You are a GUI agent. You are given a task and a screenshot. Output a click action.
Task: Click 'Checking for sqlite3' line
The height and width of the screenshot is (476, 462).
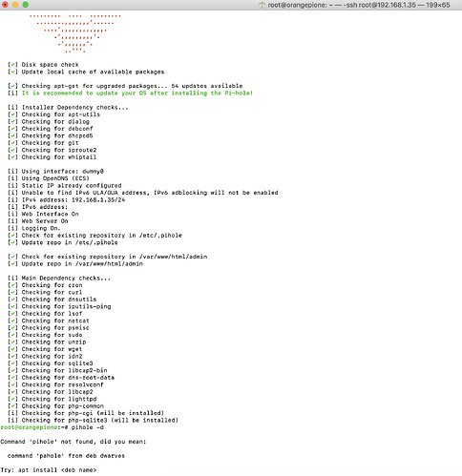click(51, 363)
